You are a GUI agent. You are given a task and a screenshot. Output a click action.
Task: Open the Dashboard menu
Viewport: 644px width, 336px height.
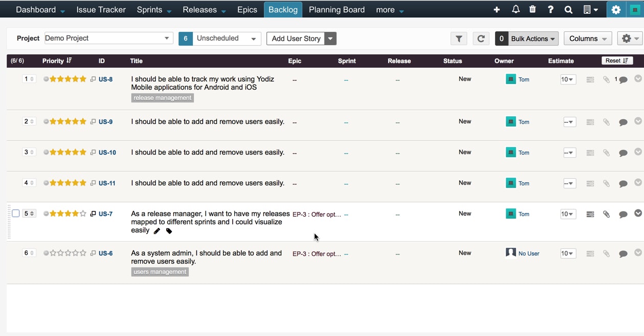click(40, 10)
